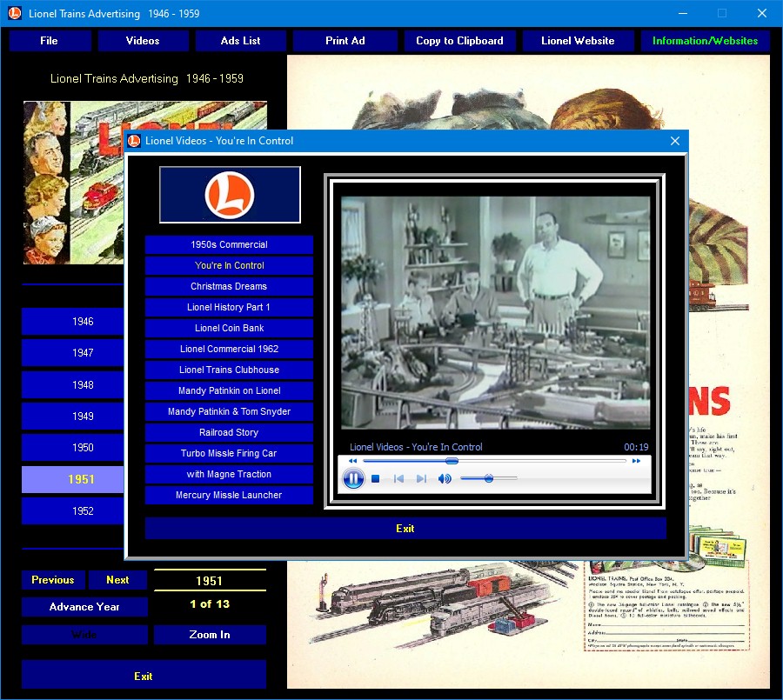
Task: Go to the Next ad
Action: click(117, 580)
